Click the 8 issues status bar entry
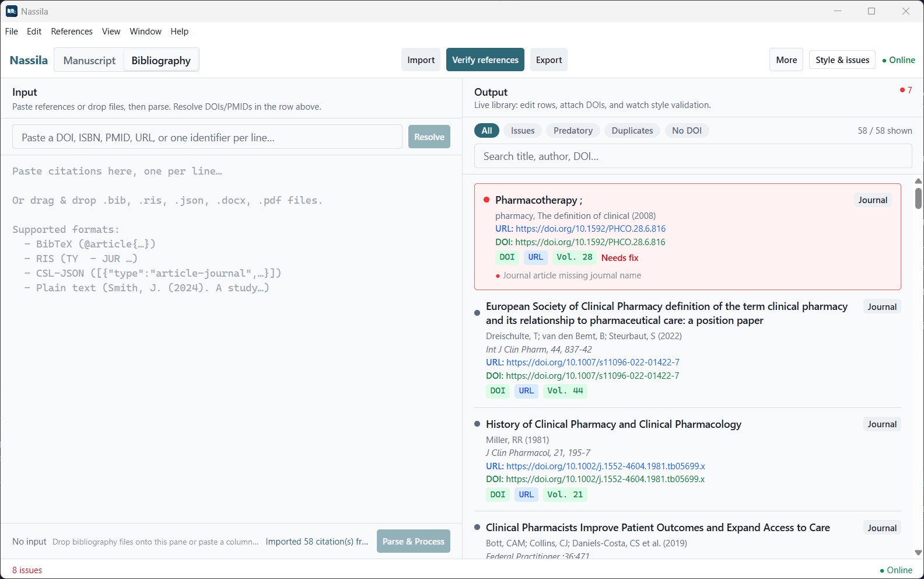 [27, 570]
